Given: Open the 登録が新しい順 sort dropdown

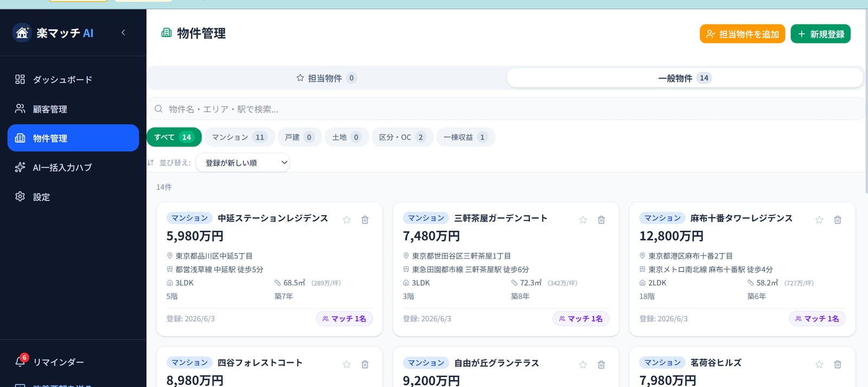Looking at the screenshot, I should [243, 162].
